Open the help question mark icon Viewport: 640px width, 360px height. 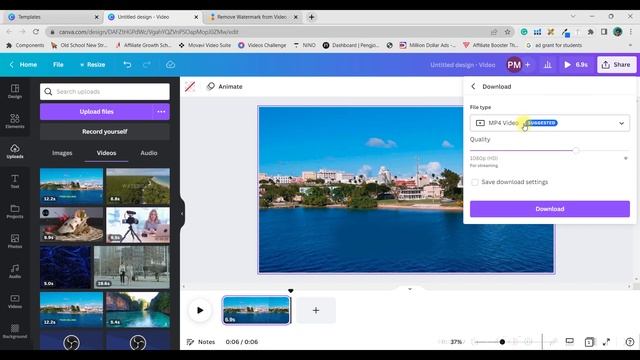click(629, 342)
